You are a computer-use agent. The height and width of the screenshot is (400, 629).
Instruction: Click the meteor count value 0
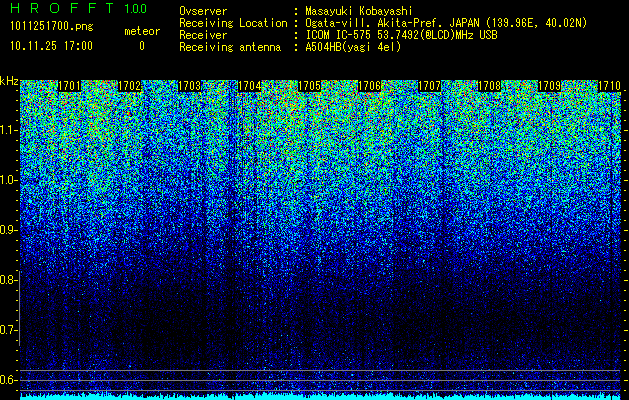[142, 46]
